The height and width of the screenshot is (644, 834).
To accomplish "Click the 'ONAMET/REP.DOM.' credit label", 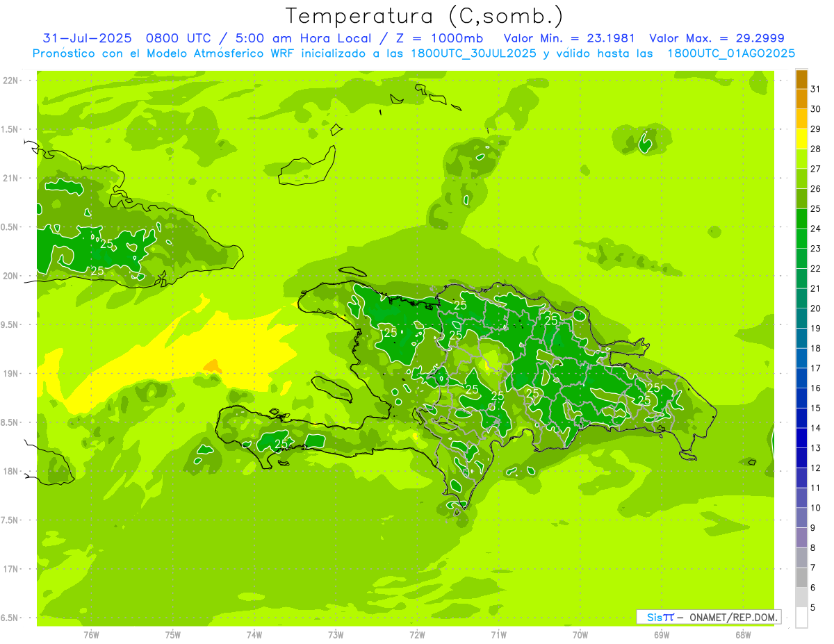I will pyautogui.click(x=733, y=617).
